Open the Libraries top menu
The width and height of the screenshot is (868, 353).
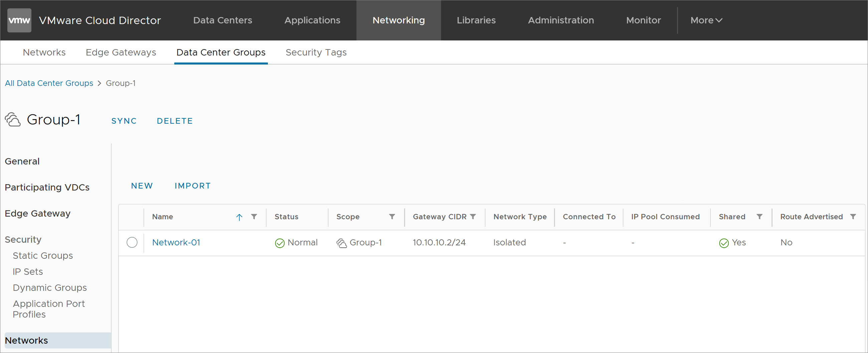476,20
